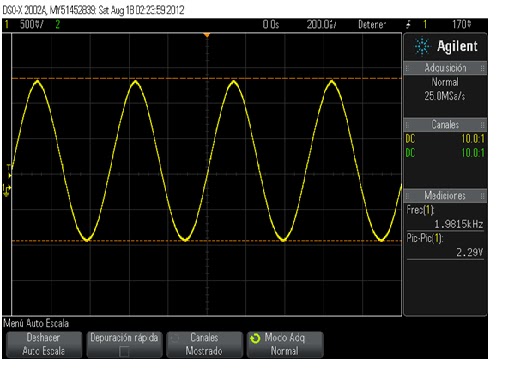Click the rising edge trigger icon

[408, 24]
